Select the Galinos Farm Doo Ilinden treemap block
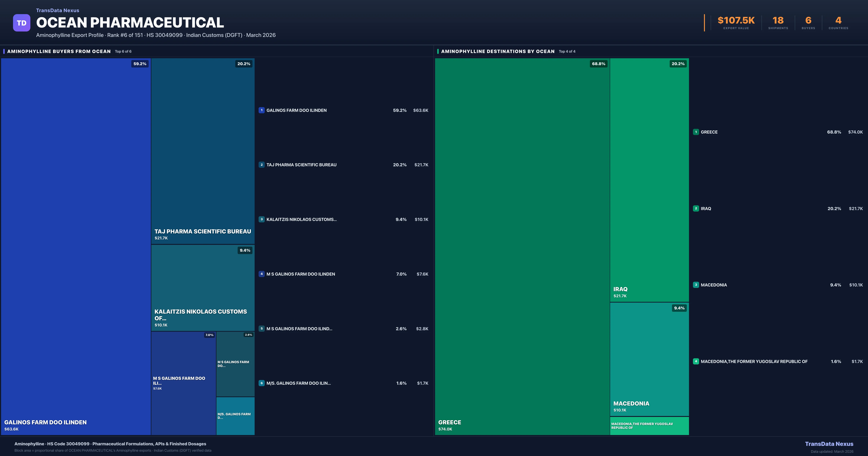868x456 pixels. (76, 246)
